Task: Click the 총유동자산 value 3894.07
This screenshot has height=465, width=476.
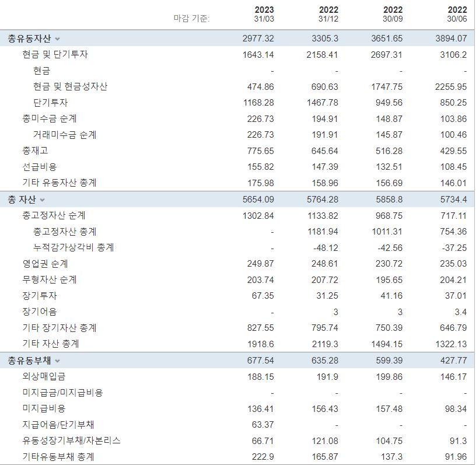Action: tap(451, 39)
